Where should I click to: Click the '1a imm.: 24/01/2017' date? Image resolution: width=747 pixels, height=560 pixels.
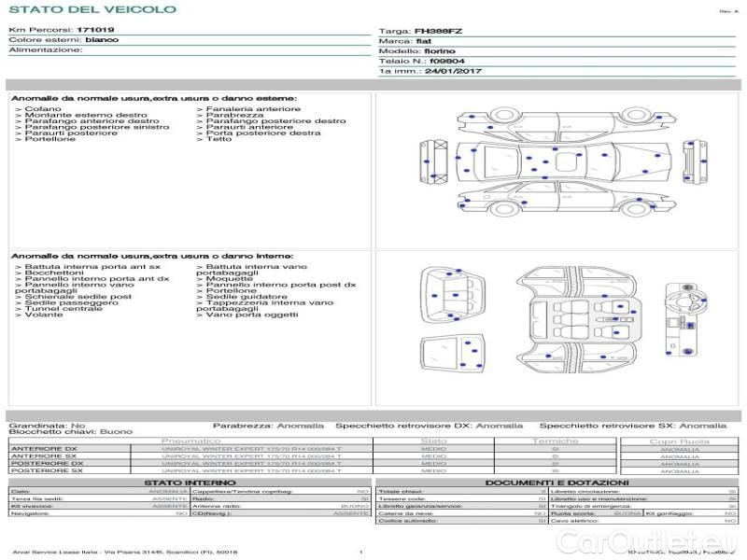pos(430,71)
